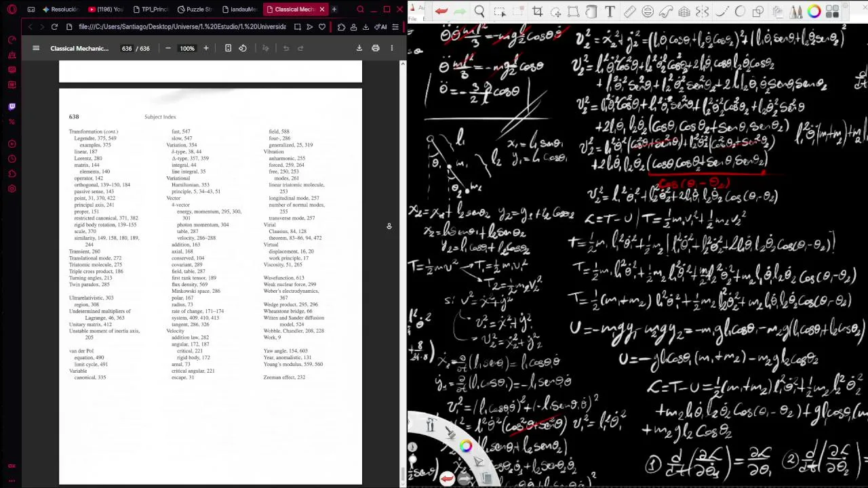
Task: Switch to the YouTube (1196) tab
Action: click(106, 9)
